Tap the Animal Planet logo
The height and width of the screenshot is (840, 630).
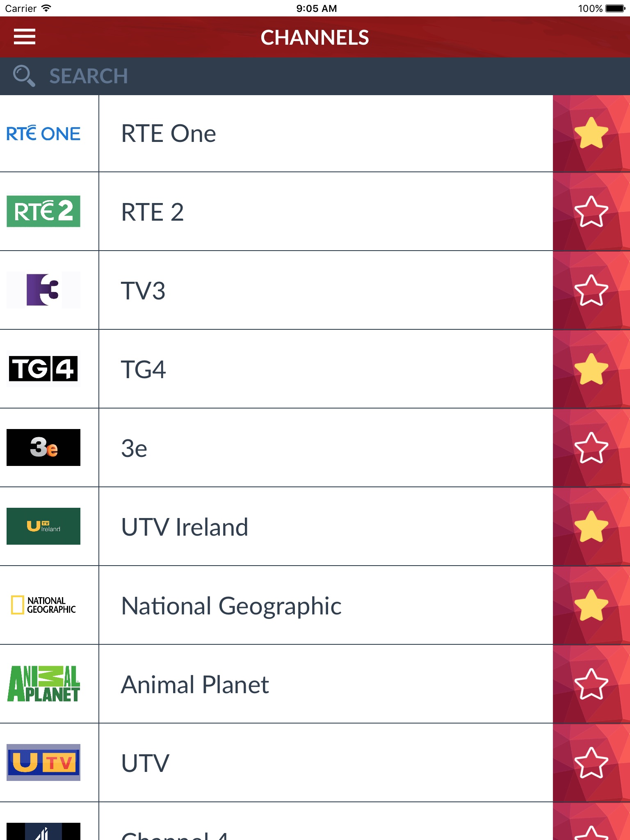[x=43, y=684]
